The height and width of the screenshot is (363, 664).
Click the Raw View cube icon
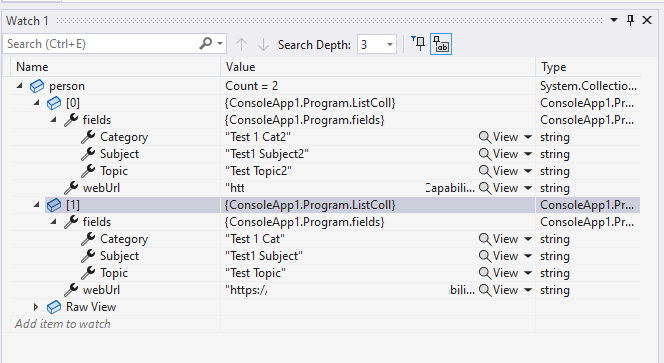pyautogui.click(x=54, y=307)
